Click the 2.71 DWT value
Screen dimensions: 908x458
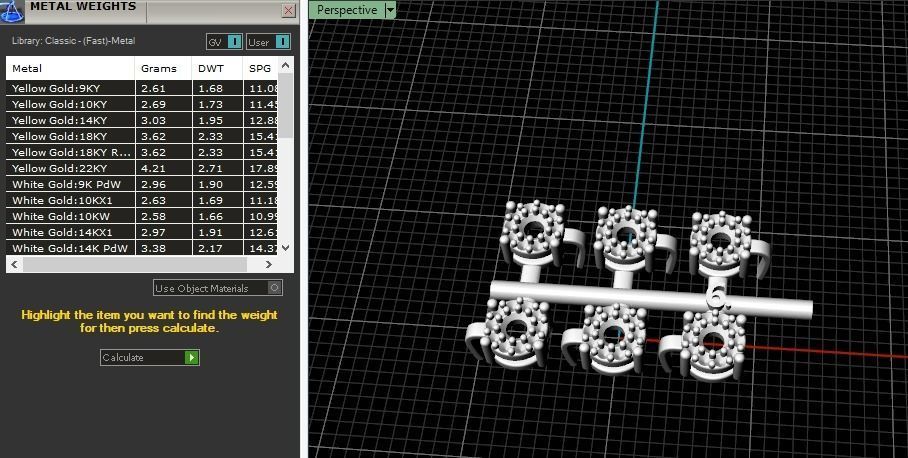tap(210, 168)
